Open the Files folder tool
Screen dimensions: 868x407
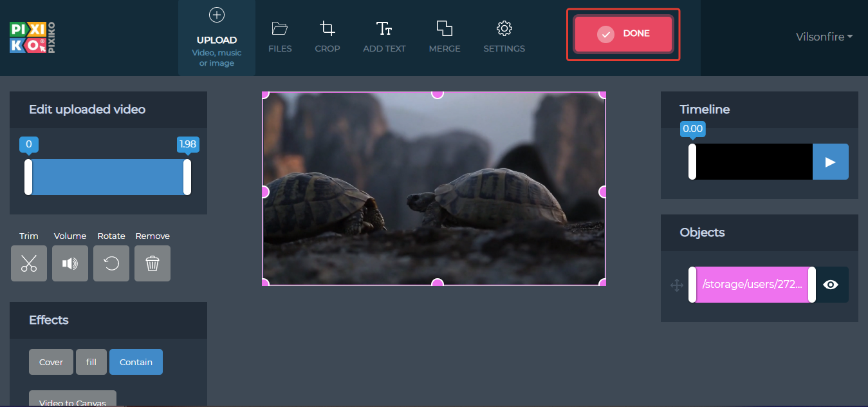(x=280, y=37)
